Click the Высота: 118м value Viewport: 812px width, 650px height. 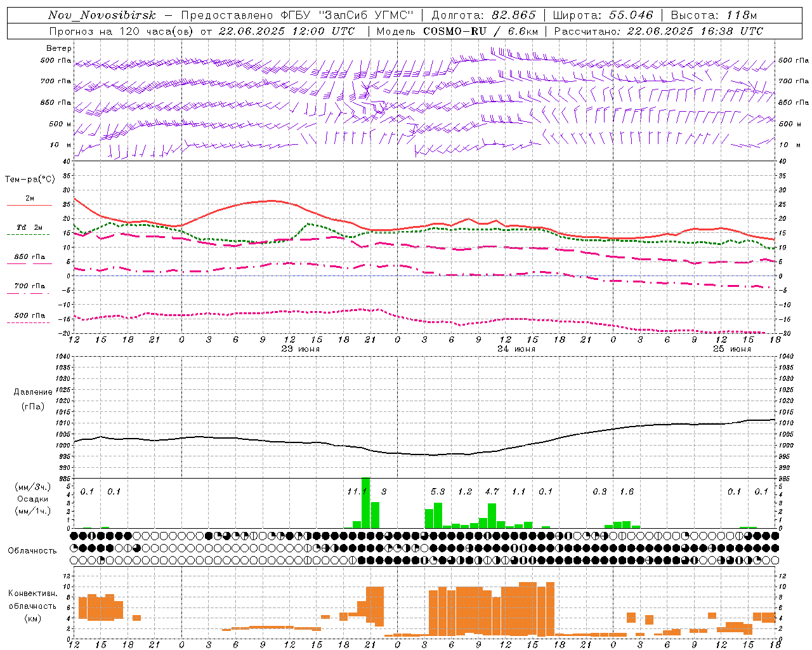coord(714,15)
